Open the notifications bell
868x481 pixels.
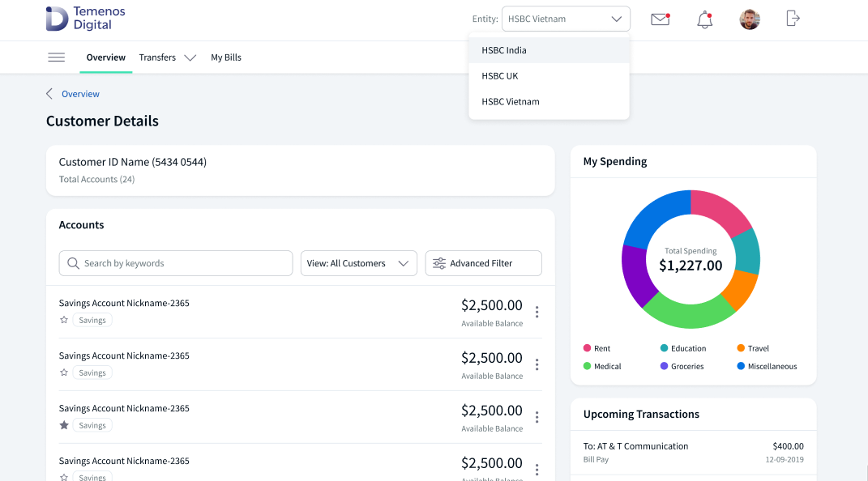click(704, 20)
